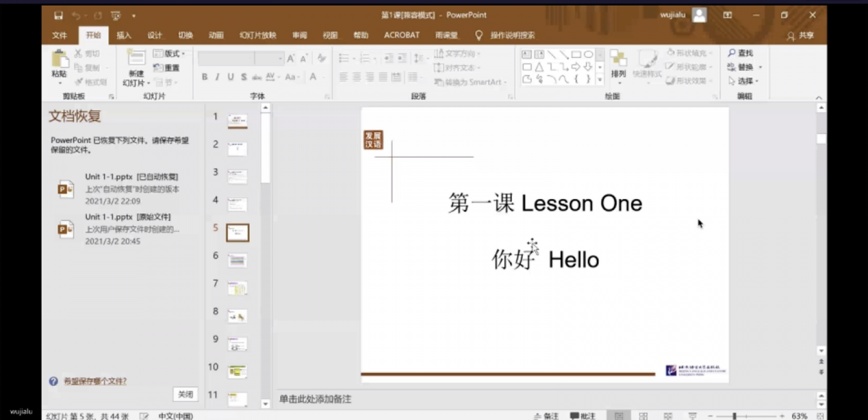Open the account avatar next to wujialu
The width and height of the screenshot is (868, 420).
point(699,14)
